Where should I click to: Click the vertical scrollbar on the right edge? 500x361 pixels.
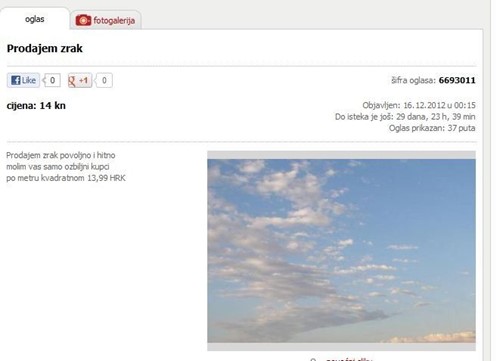click(x=495, y=180)
